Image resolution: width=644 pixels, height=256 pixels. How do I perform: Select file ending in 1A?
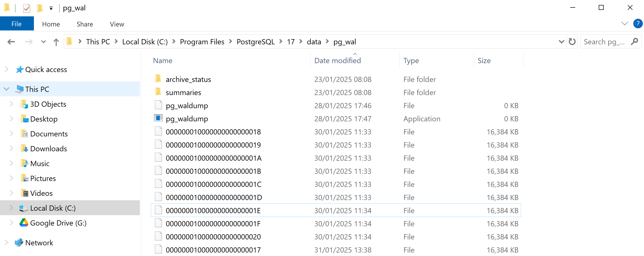[214, 158]
